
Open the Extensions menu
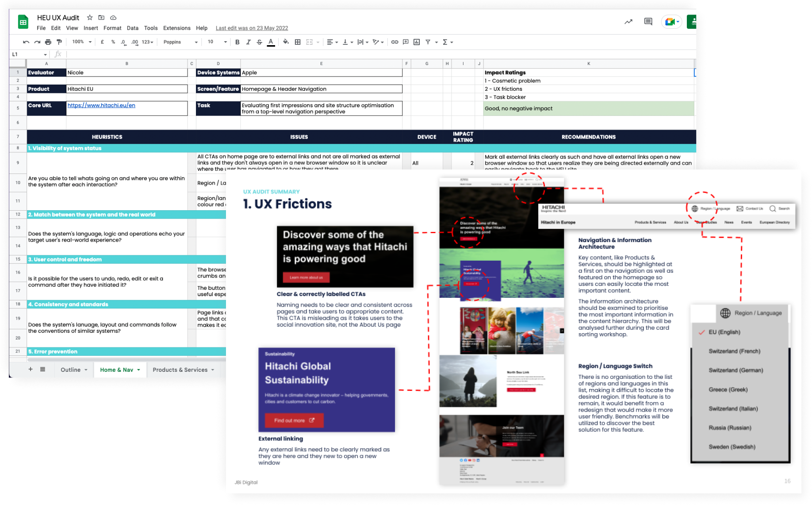click(177, 28)
